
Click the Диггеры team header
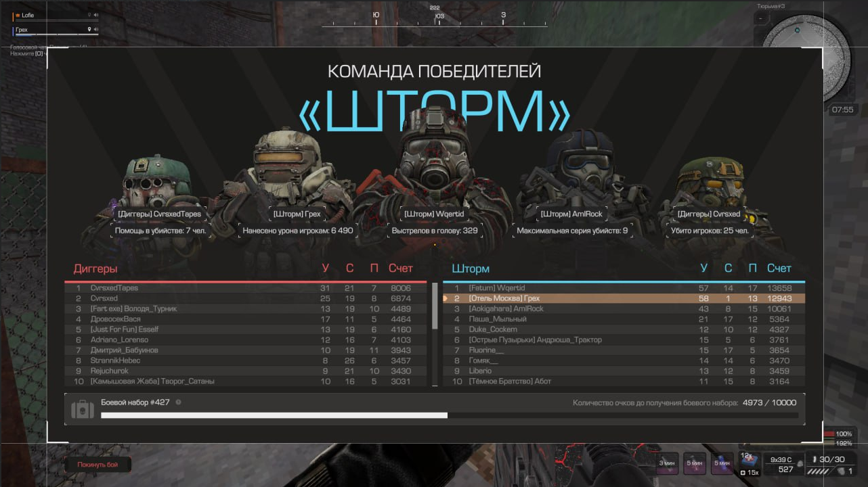pos(95,269)
